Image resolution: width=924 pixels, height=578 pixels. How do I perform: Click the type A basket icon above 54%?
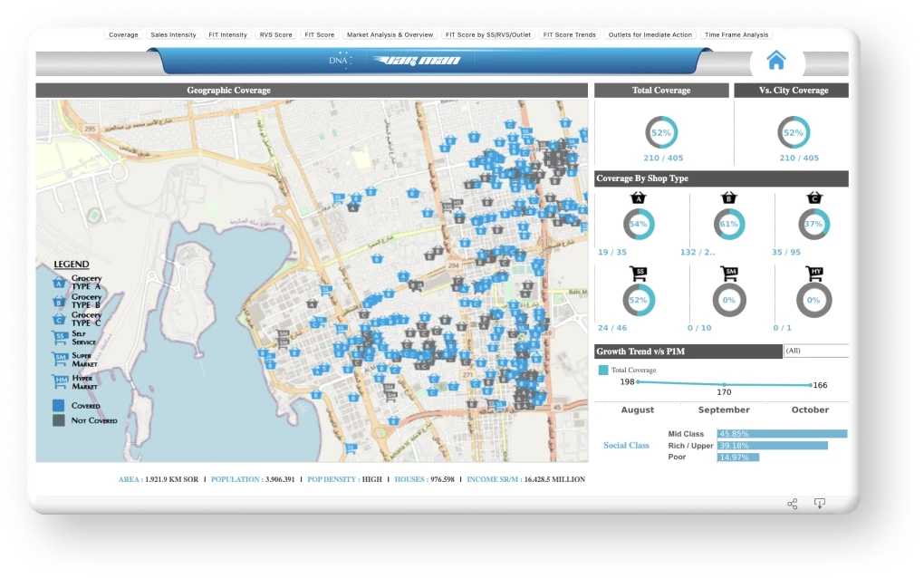coord(639,197)
